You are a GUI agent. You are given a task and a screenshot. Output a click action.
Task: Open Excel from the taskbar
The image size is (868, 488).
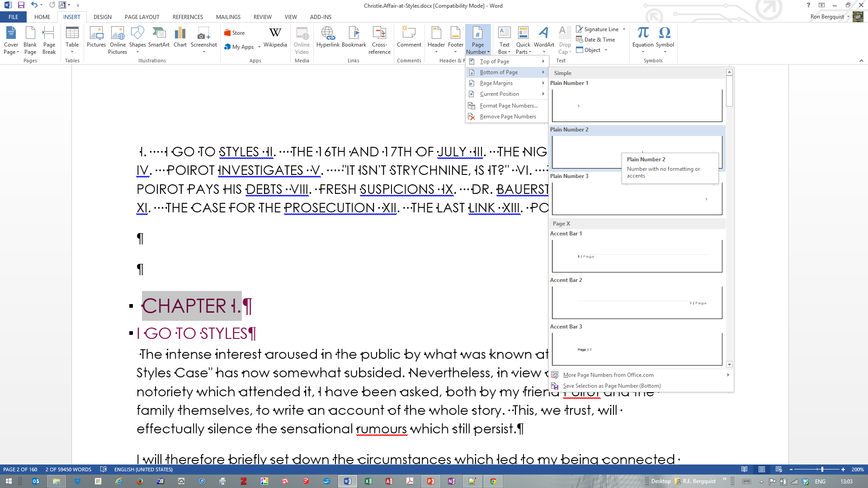coord(368,481)
